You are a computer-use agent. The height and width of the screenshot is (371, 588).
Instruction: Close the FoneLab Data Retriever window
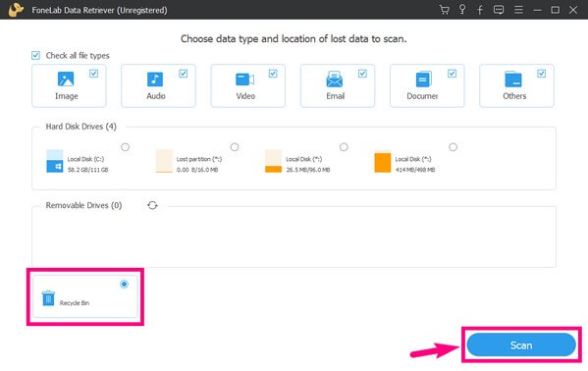click(573, 10)
